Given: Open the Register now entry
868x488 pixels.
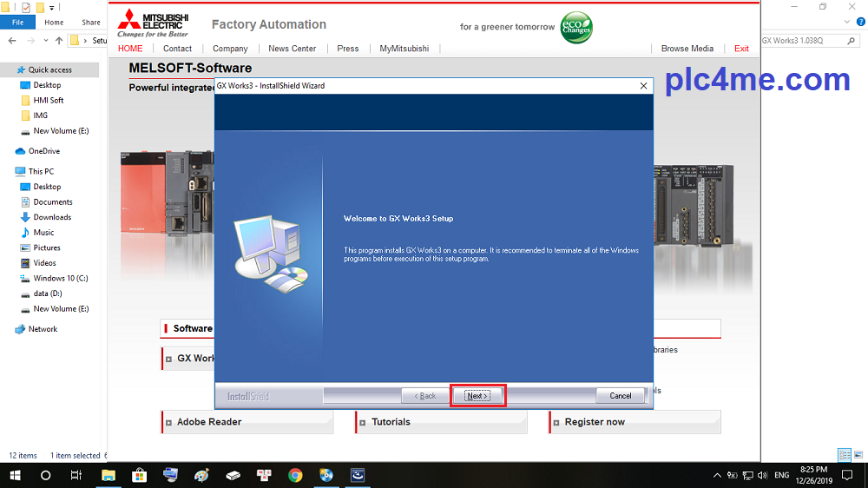Looking at the screenshot, I should coord(595,422).
